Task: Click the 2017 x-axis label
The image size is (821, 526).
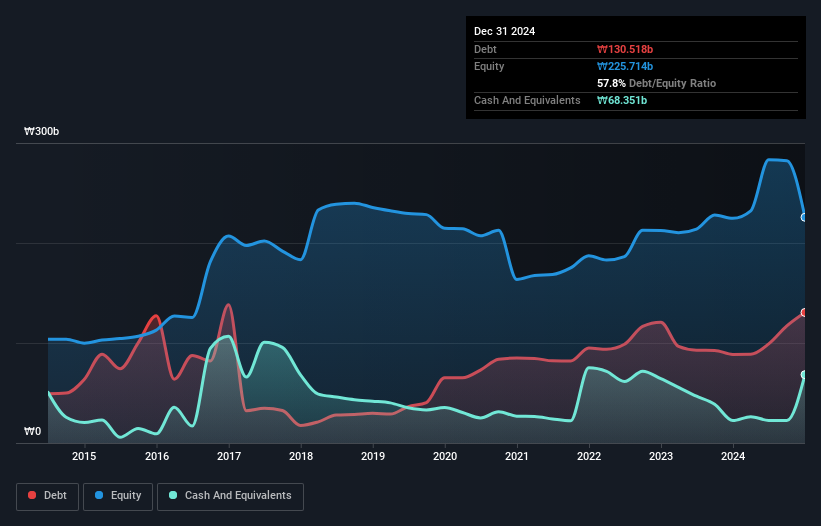Action: pos(229,456)
